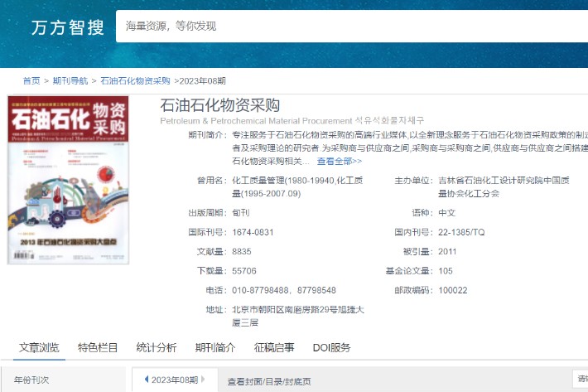588x392 pixels.
Task: Select citation count 2011
Action: tap(447, 252)
